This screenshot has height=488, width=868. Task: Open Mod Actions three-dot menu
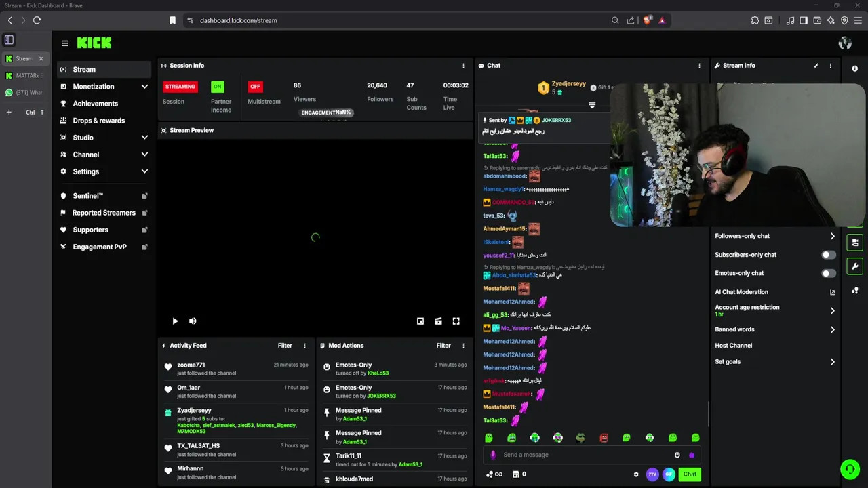pos(463,346)
